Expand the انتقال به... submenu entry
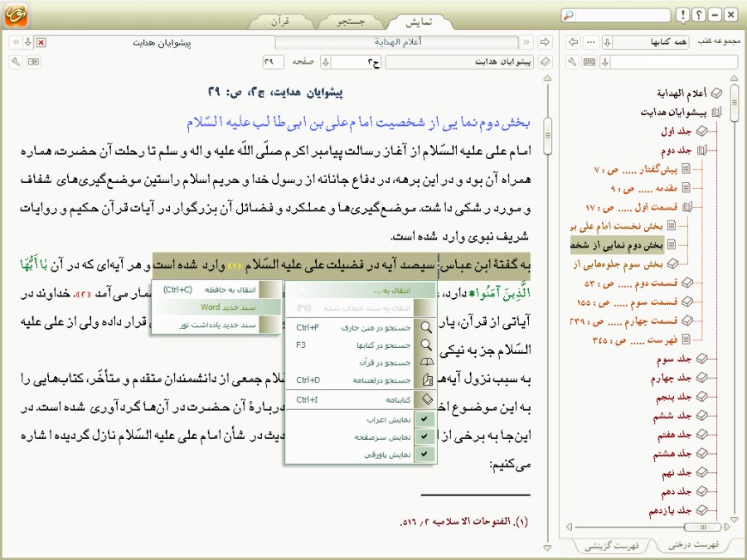 pos(361,290)
